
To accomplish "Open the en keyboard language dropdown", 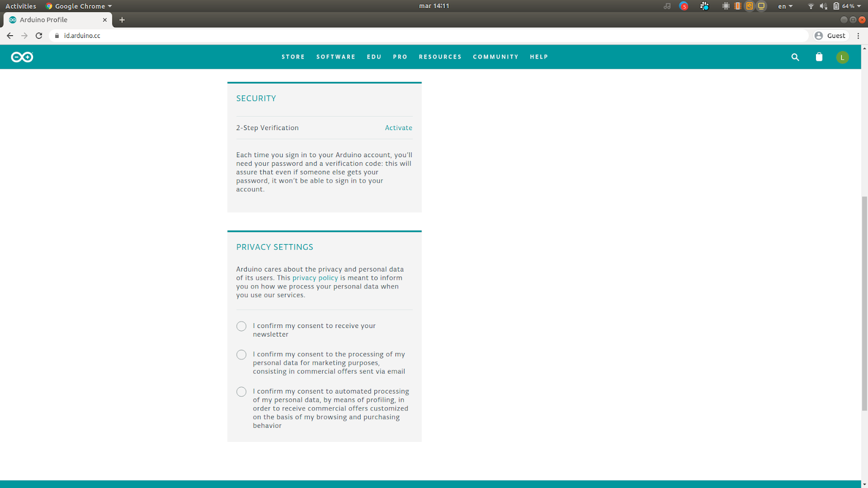I will pos(786,6).
